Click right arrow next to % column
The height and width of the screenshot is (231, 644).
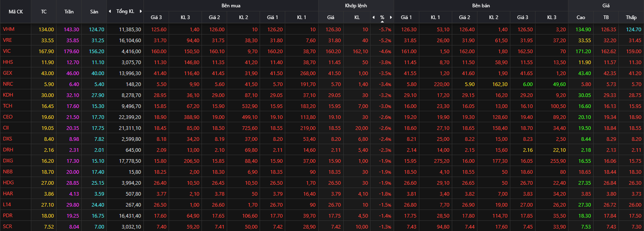(x=391, y=17)
